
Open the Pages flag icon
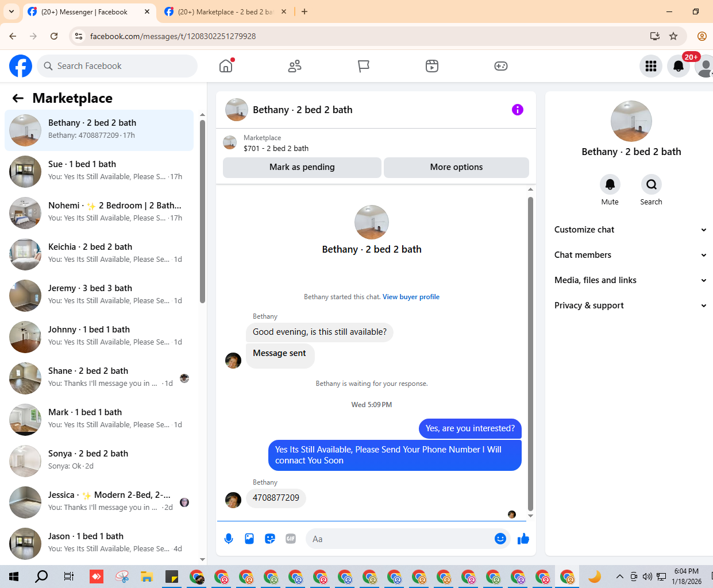pos(363,66)
